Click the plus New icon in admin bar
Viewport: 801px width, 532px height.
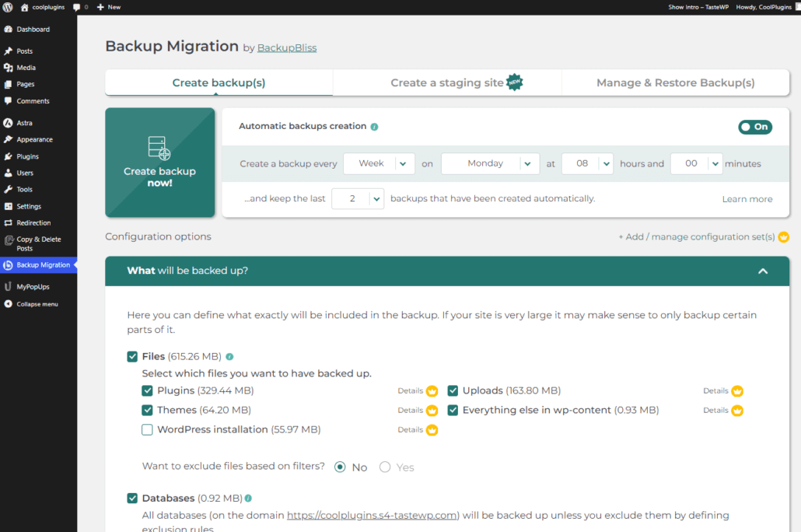click(x=100, y=7)
